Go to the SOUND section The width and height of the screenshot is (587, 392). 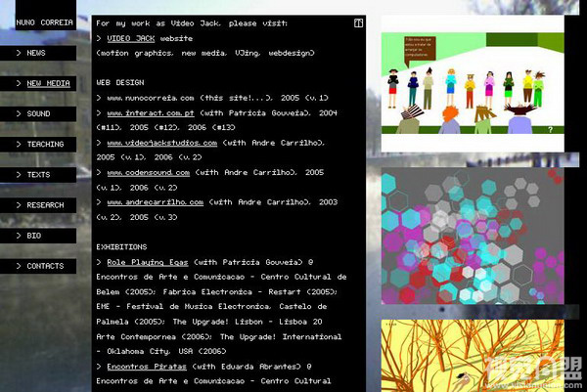tap(38, 114)
